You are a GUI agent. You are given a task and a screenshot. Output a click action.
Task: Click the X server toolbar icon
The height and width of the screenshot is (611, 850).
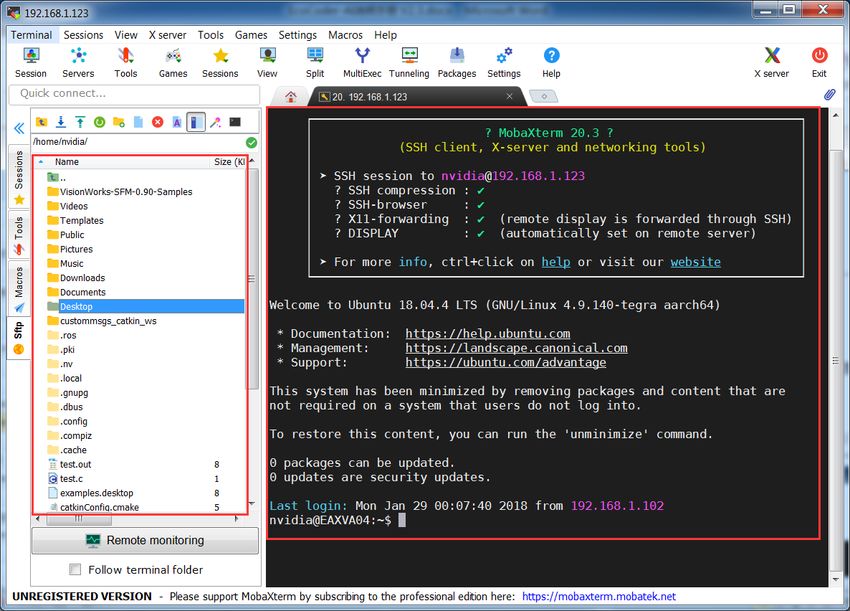(x=772, y=63)
